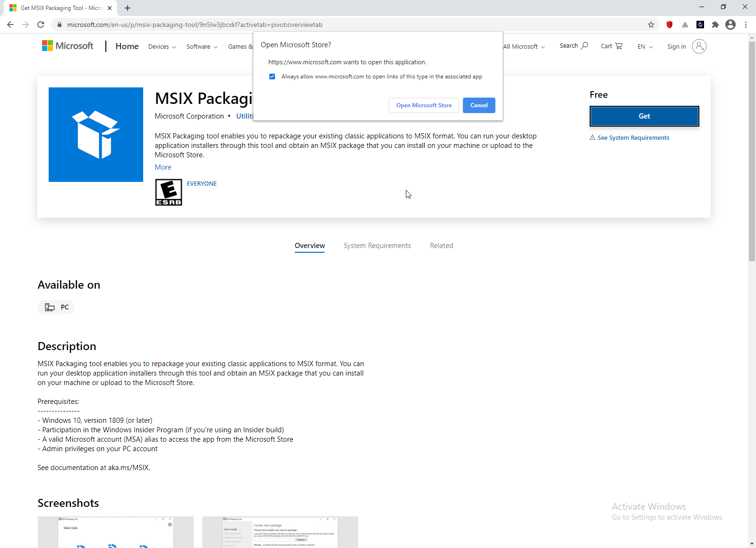Viewport: 756px width, 548px height.
Task: Bookmark this page with the star icon
Action: (651, 25)
